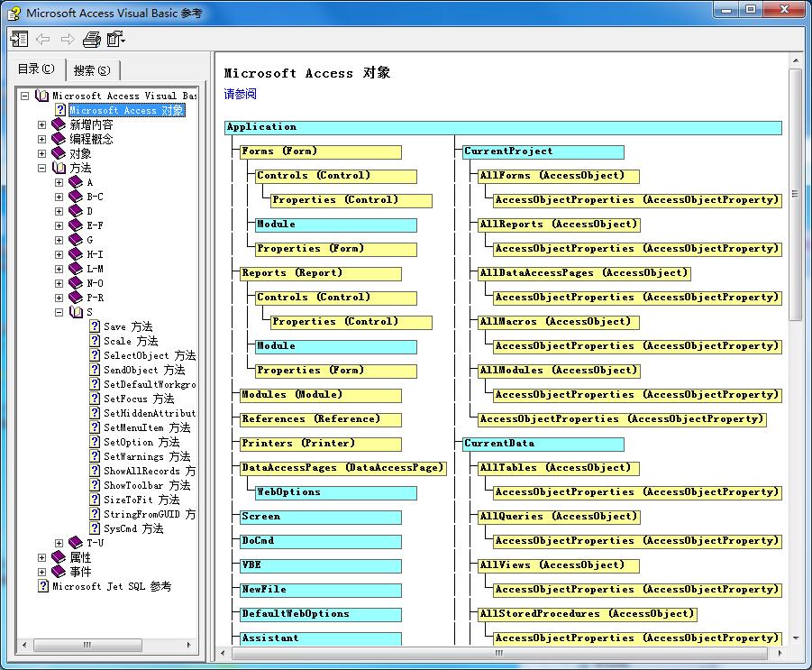Select the SendObject 方法 topic
This screenshot has height=670, width=812.
click(144, 370)
